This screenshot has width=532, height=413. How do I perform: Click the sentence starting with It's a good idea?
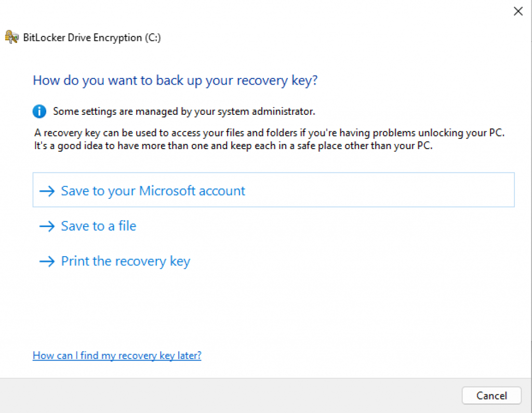coord(233,145)
